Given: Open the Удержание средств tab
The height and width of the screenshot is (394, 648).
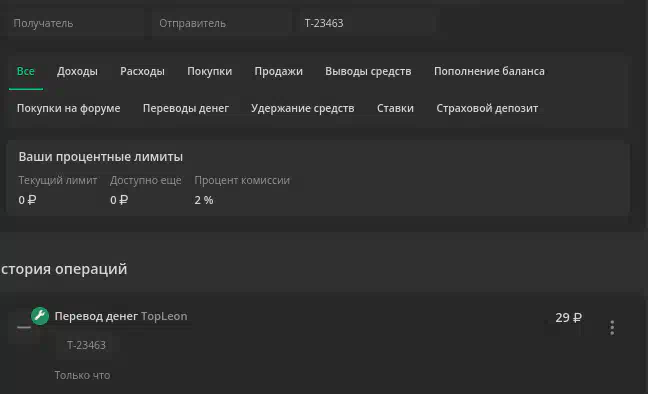Looking at the screenshot, I should 303,108.
